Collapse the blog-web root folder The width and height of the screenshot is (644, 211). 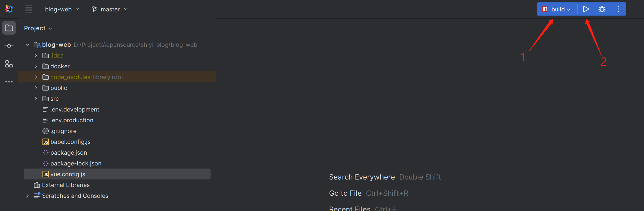point(28,45)
